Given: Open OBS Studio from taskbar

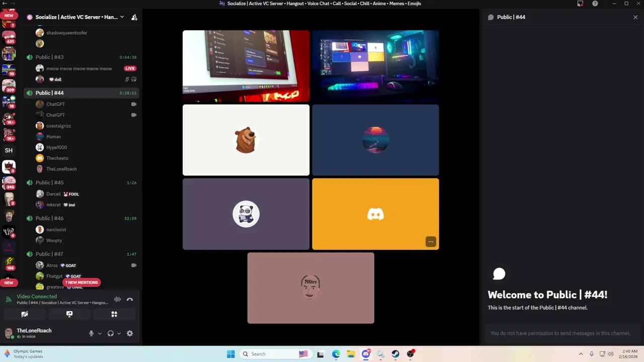Looking at the screenshot, I should click(411, 354).
